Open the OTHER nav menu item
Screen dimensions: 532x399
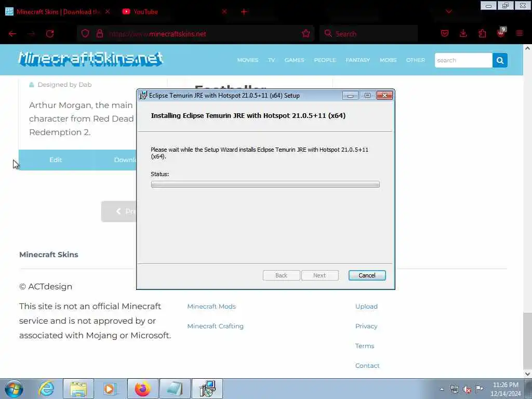[x=415, y=60]
